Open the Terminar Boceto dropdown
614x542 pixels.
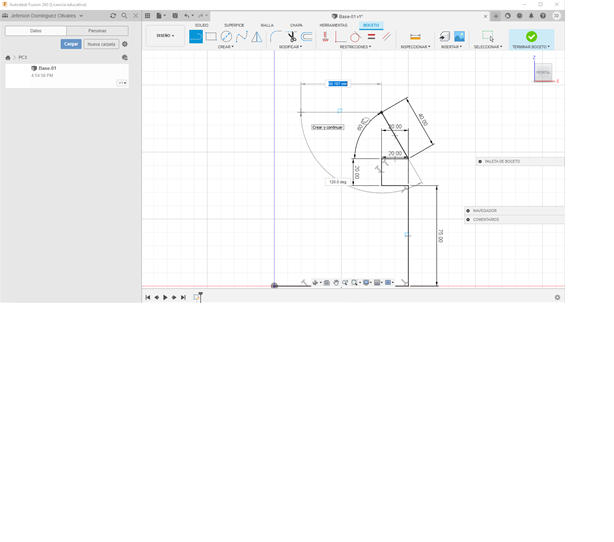(531, 47)
